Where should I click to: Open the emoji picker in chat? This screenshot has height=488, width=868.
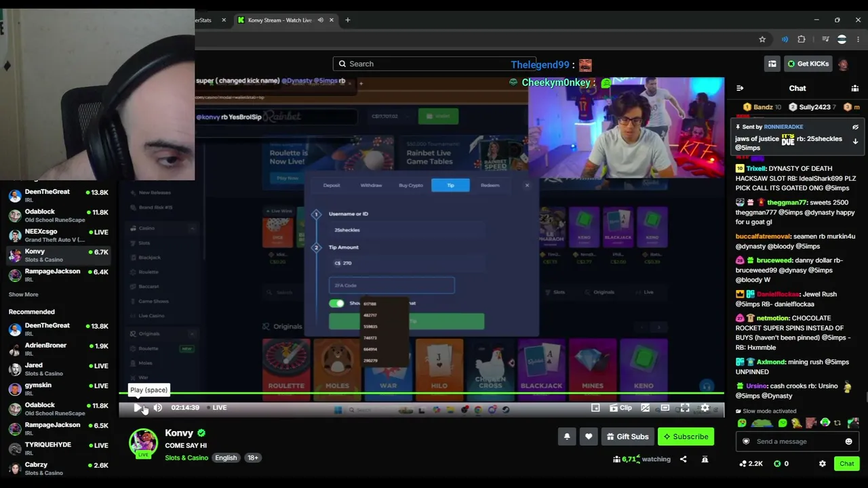point(848,441)
